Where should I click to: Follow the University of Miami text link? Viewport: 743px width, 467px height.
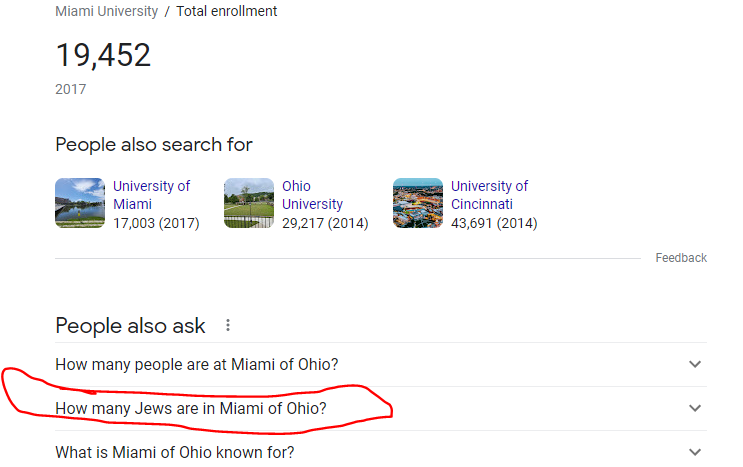coord(151,195)
